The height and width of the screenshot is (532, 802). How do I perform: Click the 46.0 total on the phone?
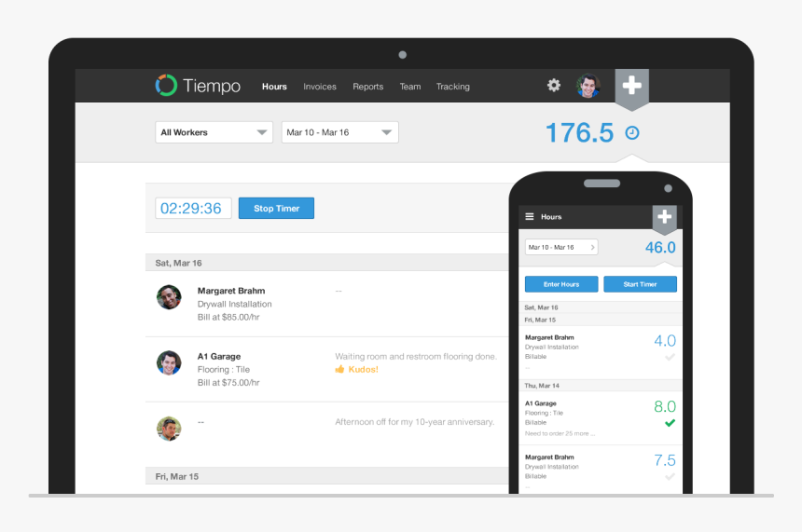coord(660,247)
